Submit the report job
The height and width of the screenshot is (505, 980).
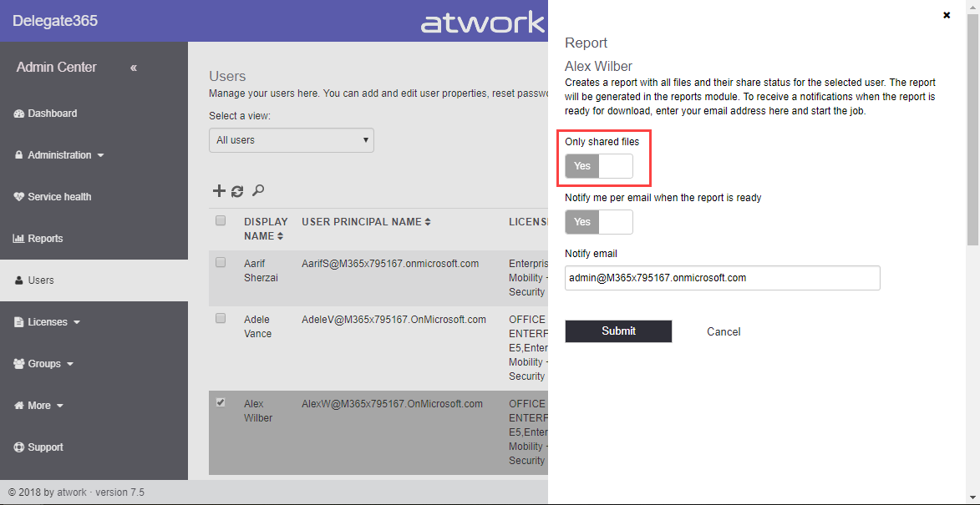pyautogui.click(x=618, y=331)
